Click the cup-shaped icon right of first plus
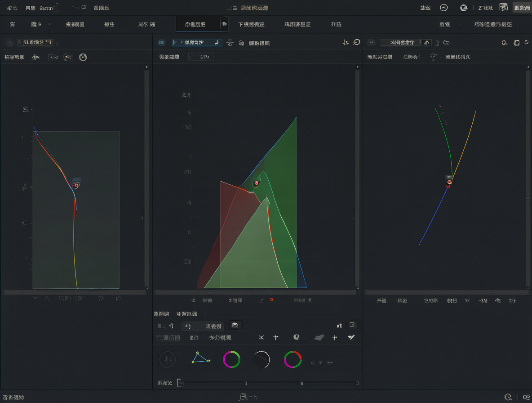Screen dimensions: 532x403 [296, 337]
